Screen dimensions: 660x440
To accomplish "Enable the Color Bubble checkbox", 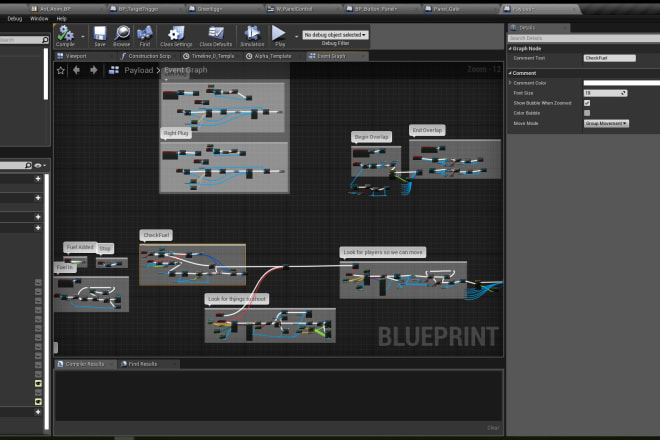I will [587, 113].
